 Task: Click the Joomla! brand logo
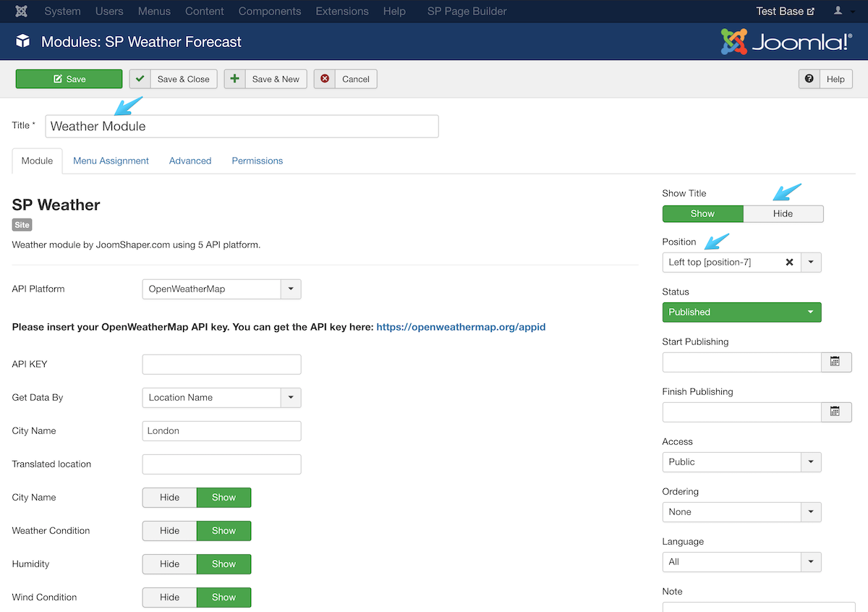coord(786,42)
